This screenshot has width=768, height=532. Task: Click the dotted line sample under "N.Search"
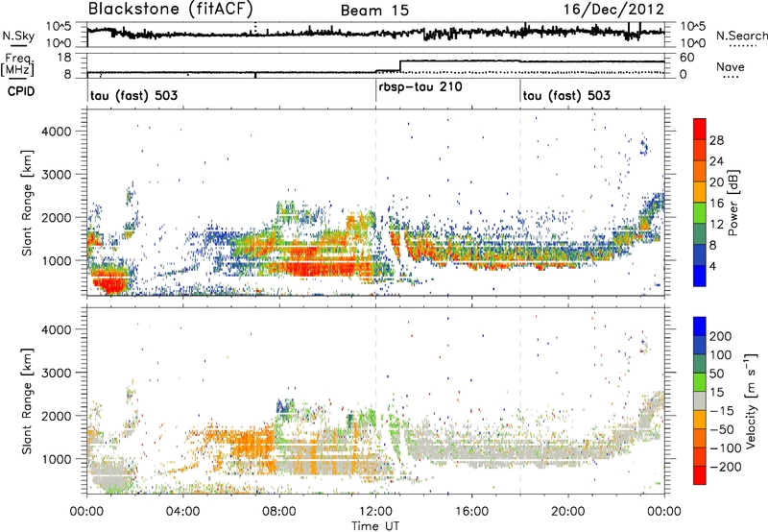743,46
